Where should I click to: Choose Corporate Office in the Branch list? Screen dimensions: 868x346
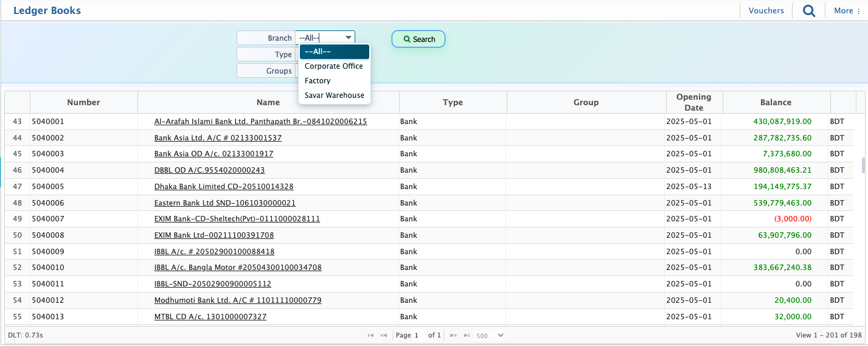pyautogui.click(x=334, y=66)
